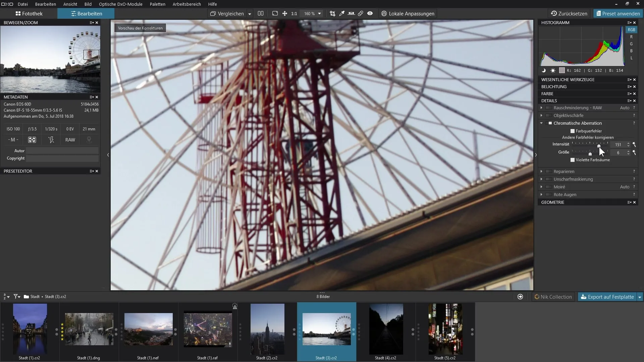Click Größe magic wand auto icon
This screenshot has width=644, height=362.
pyautogui.click(x=634, y=153)
